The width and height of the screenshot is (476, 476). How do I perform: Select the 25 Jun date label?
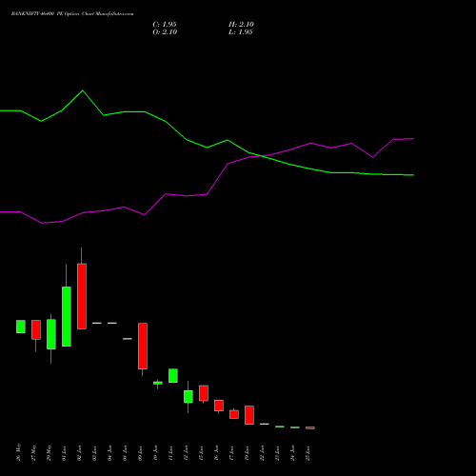(307, 453)
